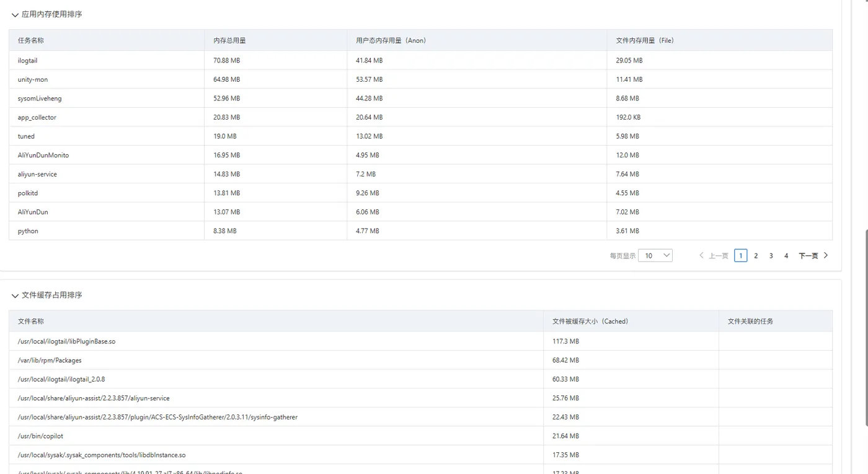Viewport: 868px width, 474px height.
Task: Select the app_collector task name
Action: 37,117
